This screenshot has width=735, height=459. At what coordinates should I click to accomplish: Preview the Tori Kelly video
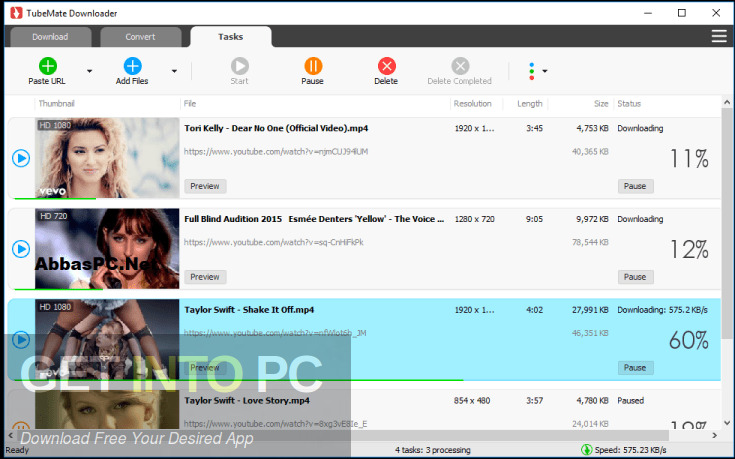click(205, 186)
